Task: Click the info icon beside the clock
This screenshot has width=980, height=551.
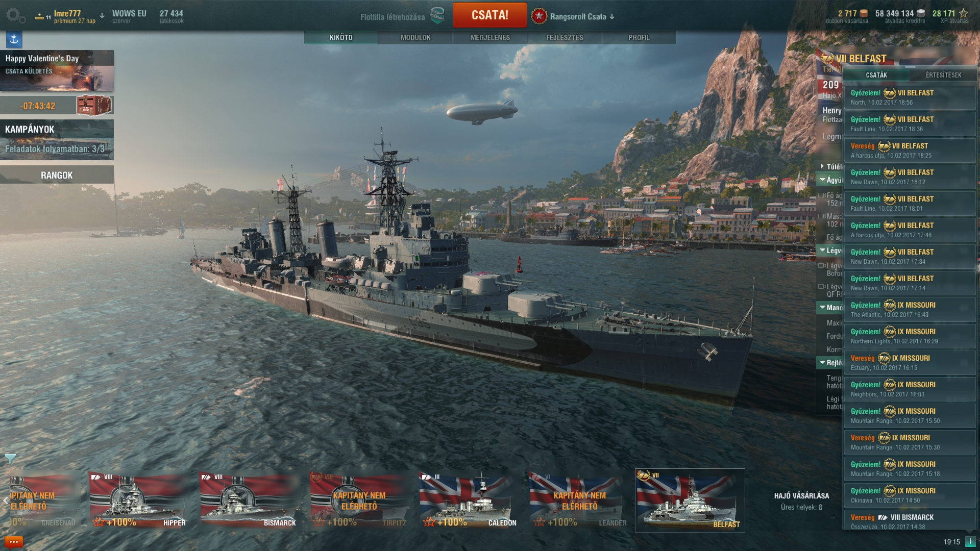Action: coord(970,542)
